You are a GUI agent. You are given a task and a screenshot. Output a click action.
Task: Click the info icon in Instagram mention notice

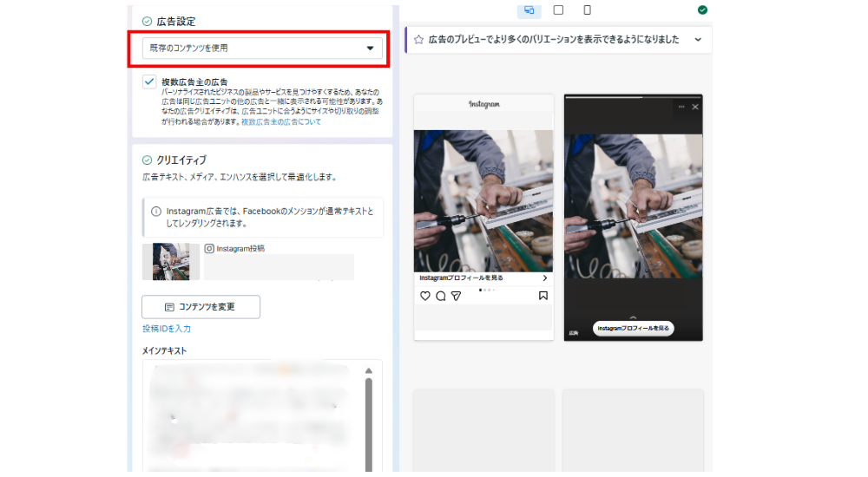(x=156, y=212)
